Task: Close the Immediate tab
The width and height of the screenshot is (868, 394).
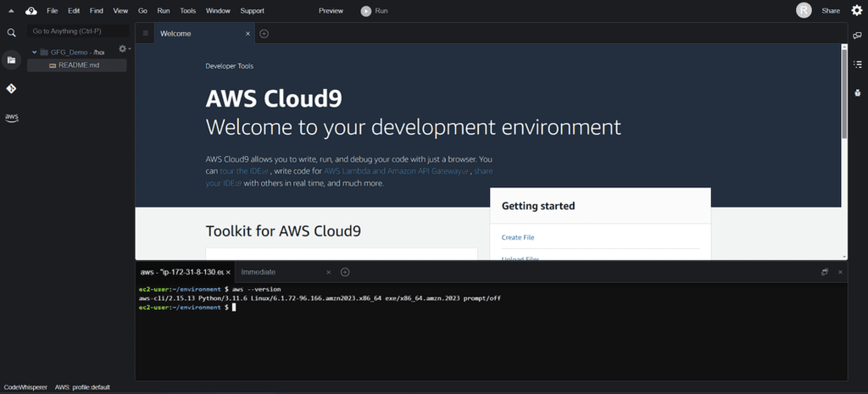Action: (328, 272)
